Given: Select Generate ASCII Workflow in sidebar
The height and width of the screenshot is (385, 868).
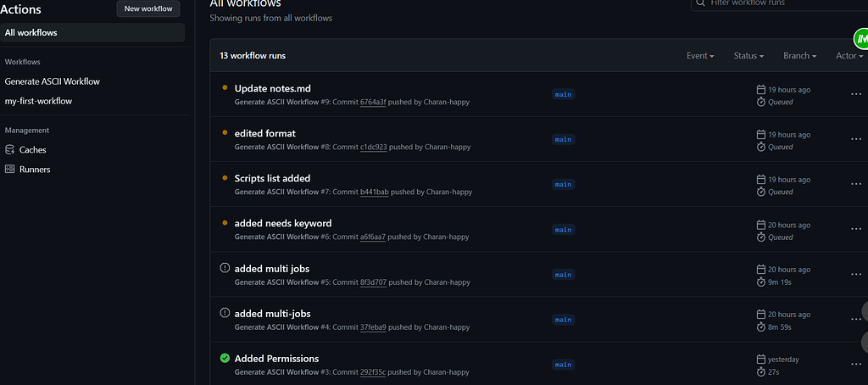Looking at the screenshot, I should (53, 81).
